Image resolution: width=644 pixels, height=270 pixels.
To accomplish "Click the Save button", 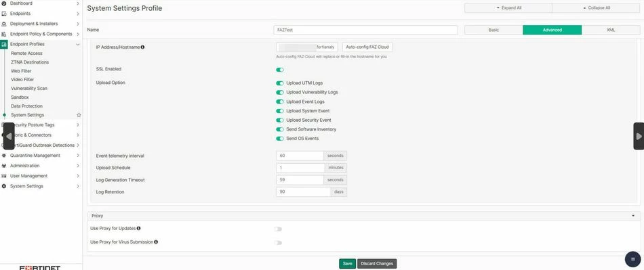I will [x=348, y=263].
